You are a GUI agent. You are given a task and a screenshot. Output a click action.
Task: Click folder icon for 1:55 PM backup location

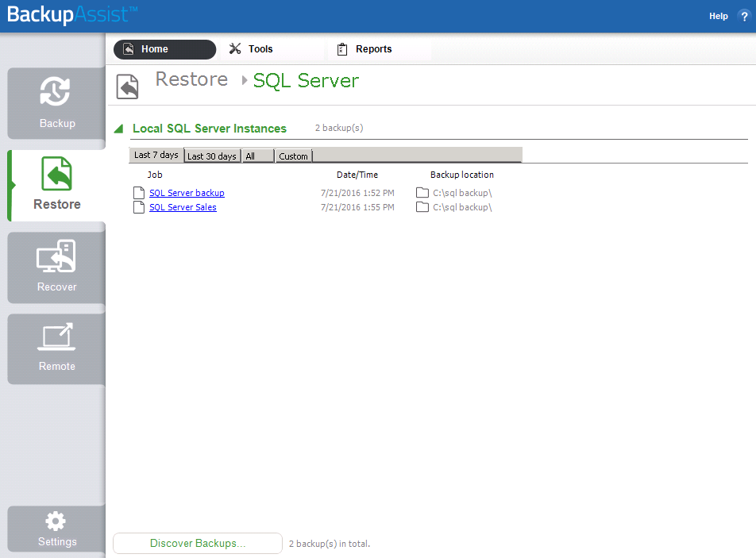point(422,207)
